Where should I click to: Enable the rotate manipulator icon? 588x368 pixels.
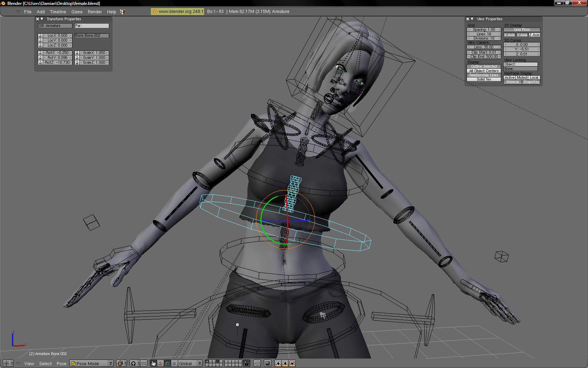point(167,363)
